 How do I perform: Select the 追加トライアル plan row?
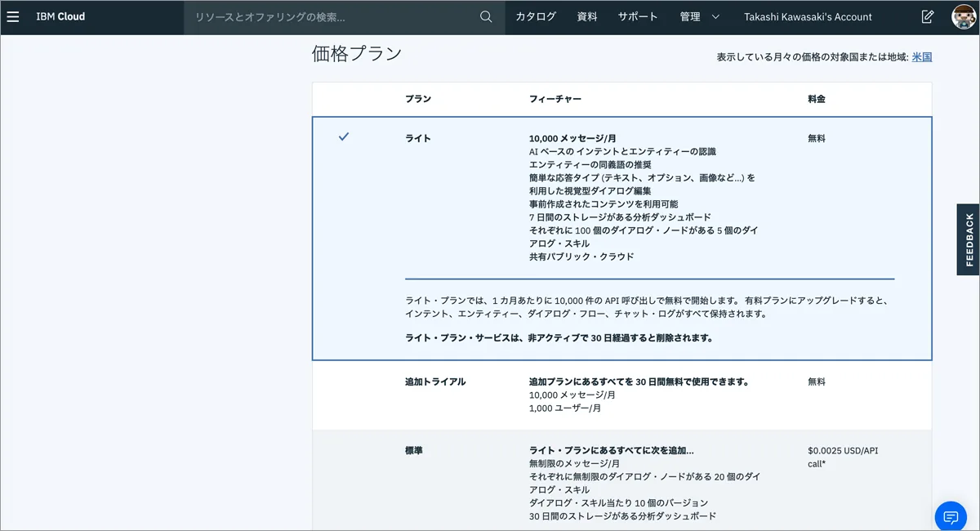click(621, 395)
